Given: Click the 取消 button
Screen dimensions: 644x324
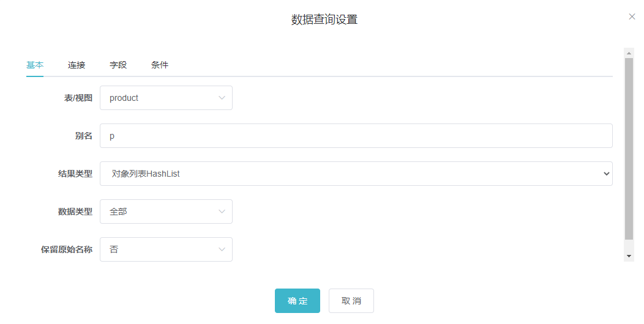Looking at the screenshot, I should [351, 301].
